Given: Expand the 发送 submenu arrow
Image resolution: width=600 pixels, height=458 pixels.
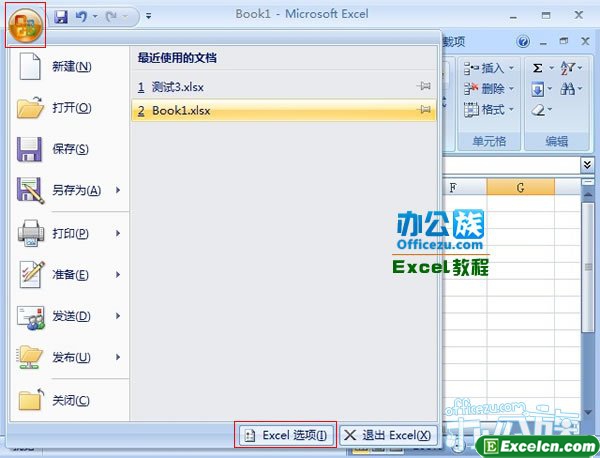Looking at the screenshot, I should point(118,316).
